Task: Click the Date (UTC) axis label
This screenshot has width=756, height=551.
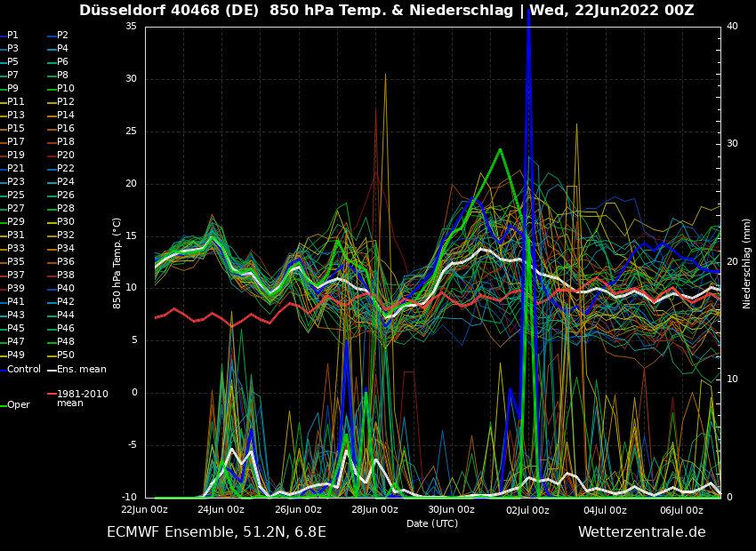Action: click(x=432, y=523)
